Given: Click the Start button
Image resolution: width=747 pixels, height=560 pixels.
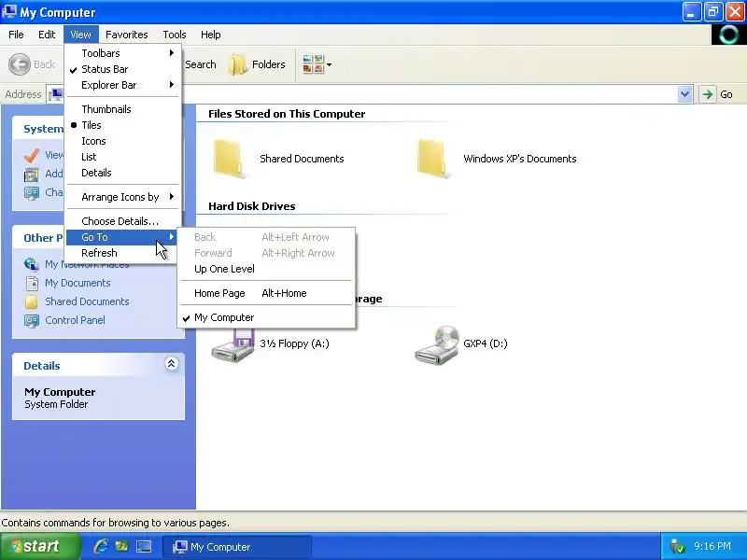Looking at the screenshot, I should (x=40, y=546).
